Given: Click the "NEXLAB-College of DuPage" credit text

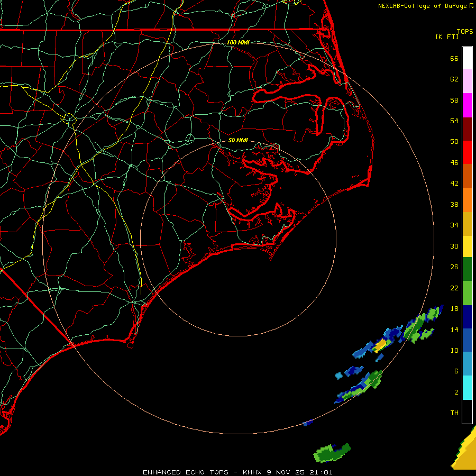Looking at the screenshot, I should click(x=423, y=6).
